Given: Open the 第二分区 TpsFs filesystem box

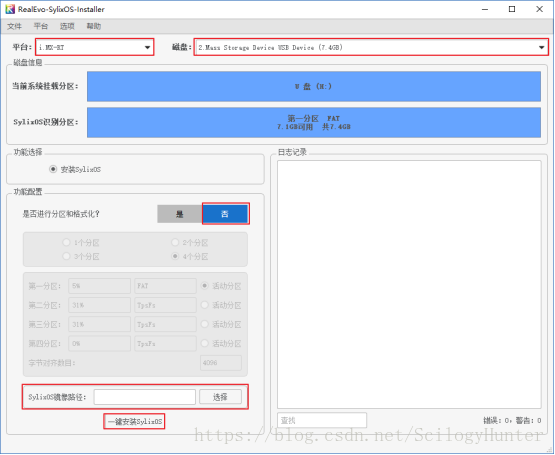Looking at the screenshot, I should click(165, 305).
